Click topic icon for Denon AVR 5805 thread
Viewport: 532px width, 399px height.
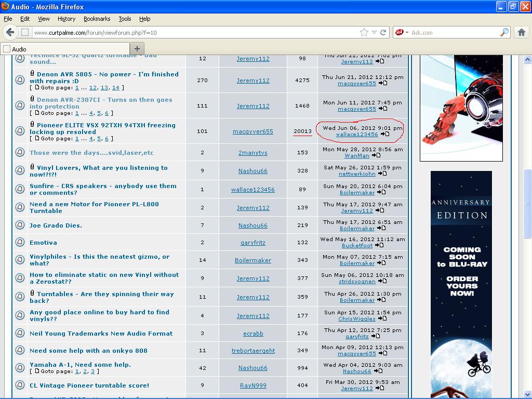coord(20,79)
